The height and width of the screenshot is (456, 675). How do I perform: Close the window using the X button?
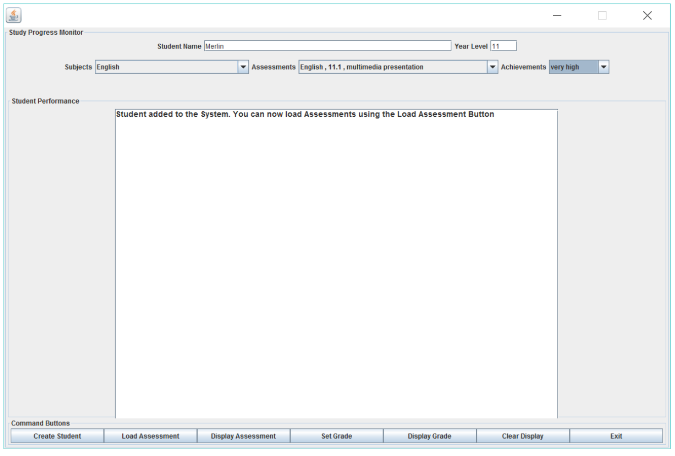click(x=647, y=15)
